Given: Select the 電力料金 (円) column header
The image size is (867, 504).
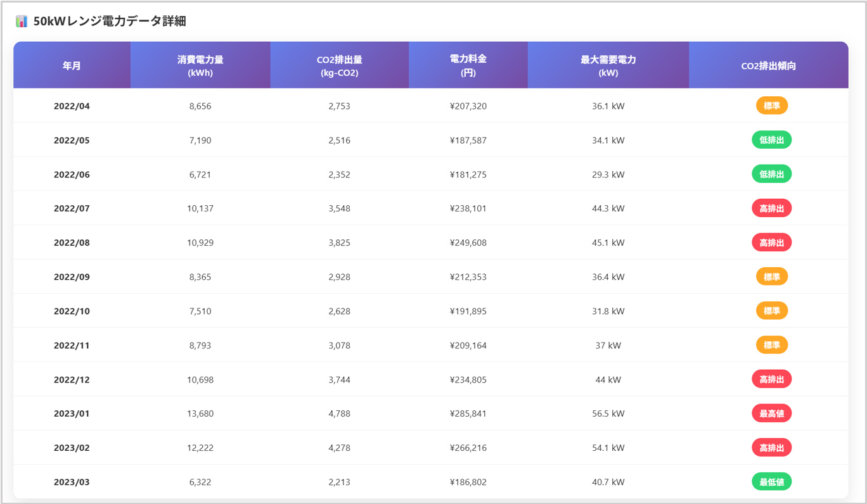Looking at the screenshot, I should (x=468, y=66).
